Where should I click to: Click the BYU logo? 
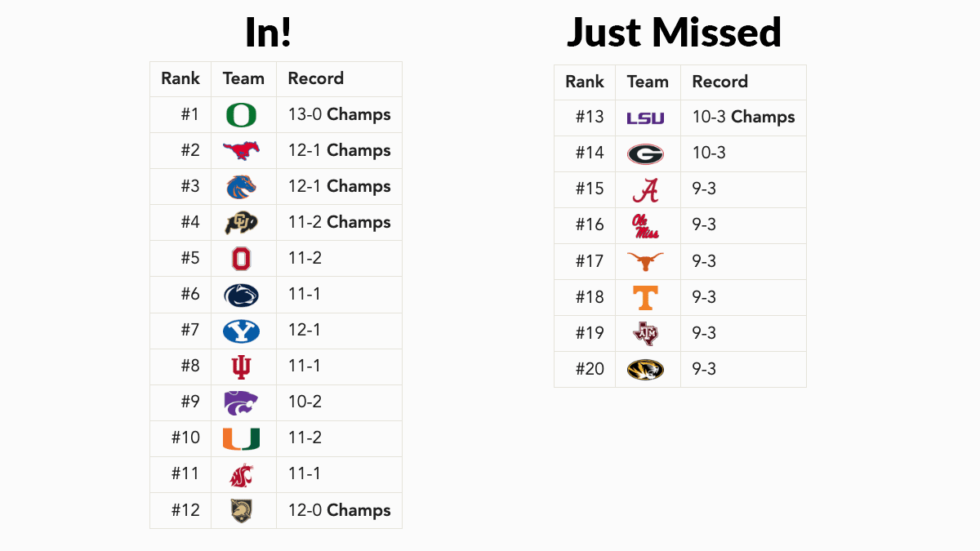coord(241,331)
